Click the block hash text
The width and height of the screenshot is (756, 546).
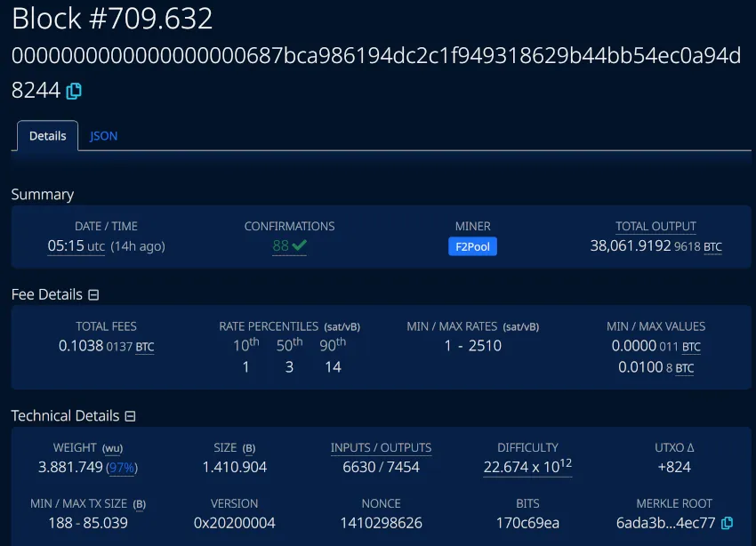[x=376, y=73]
